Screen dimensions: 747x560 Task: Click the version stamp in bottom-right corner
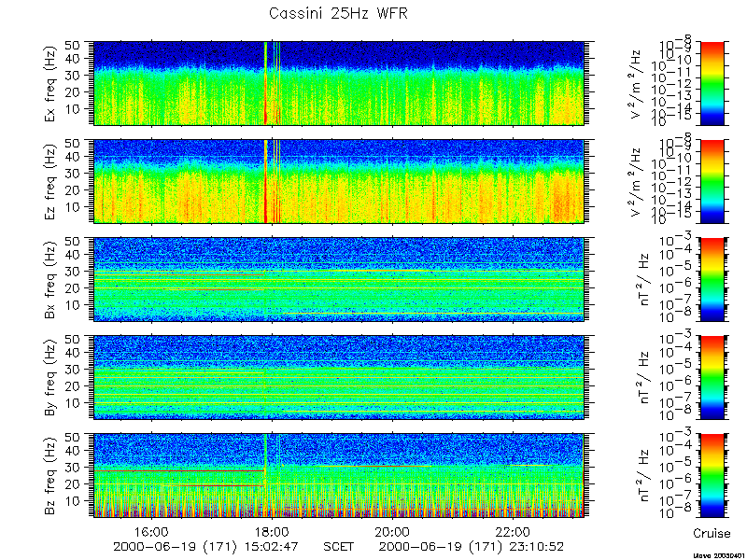point(719,555)
